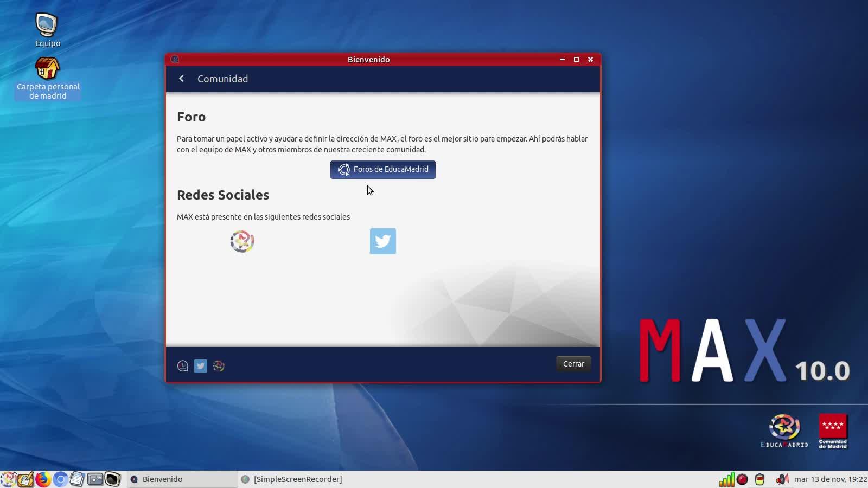Open the Equipo desktop icon
This screenshot has width=868, height=488.
coord(48,30)
